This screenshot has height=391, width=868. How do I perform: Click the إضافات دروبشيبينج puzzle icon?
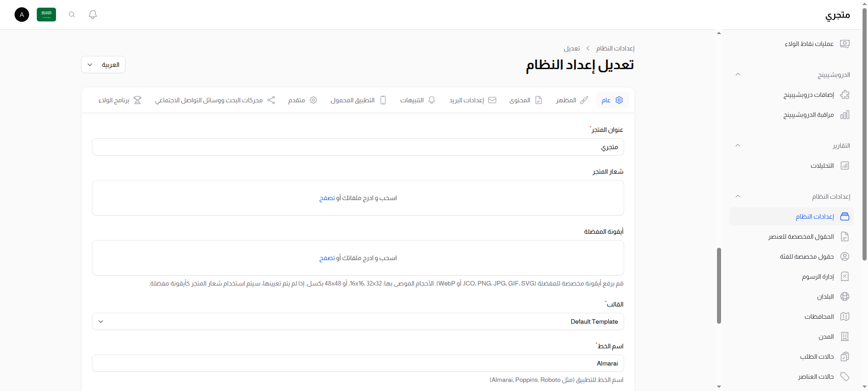(x=845, y=95)
